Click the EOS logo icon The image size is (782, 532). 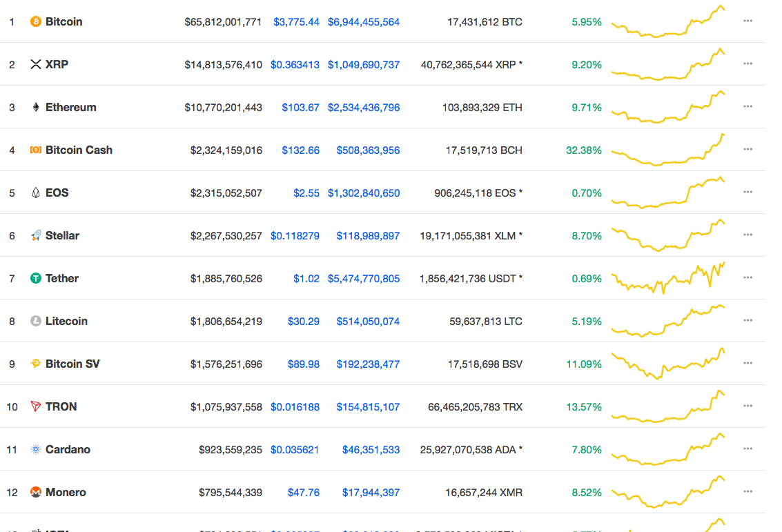pos(35,193)
